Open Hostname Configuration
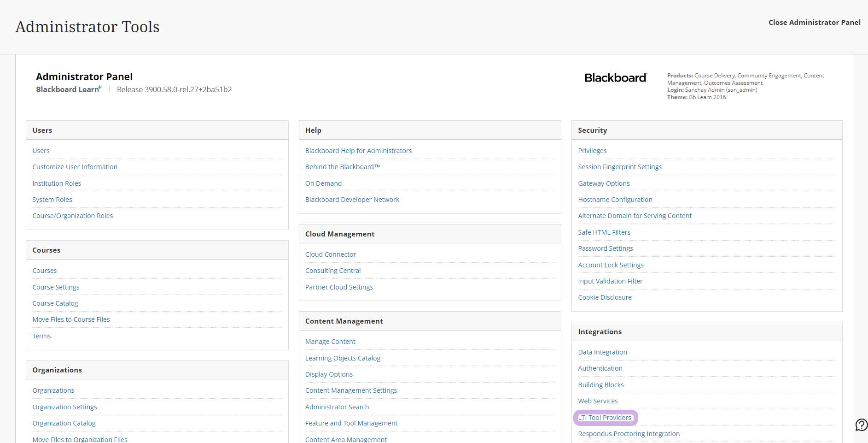This screenshot has width=868, height=443. pyautogui.click(x=615, y=200)
